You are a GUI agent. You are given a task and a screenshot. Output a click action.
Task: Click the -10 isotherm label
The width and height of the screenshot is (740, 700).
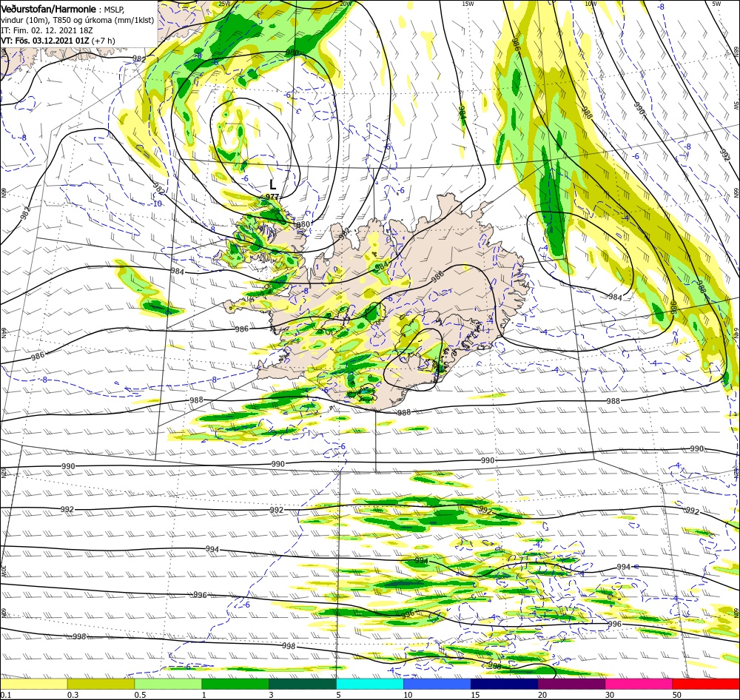[156, 203]
